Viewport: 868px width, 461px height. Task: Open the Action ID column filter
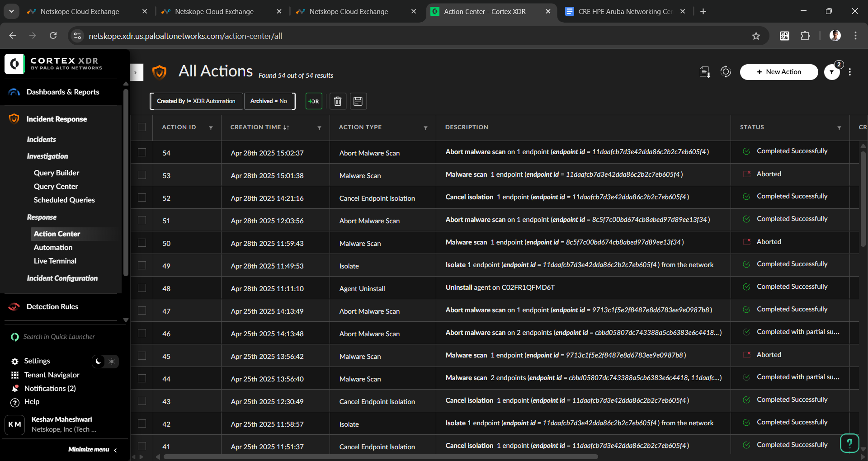[x=211, y=128]
